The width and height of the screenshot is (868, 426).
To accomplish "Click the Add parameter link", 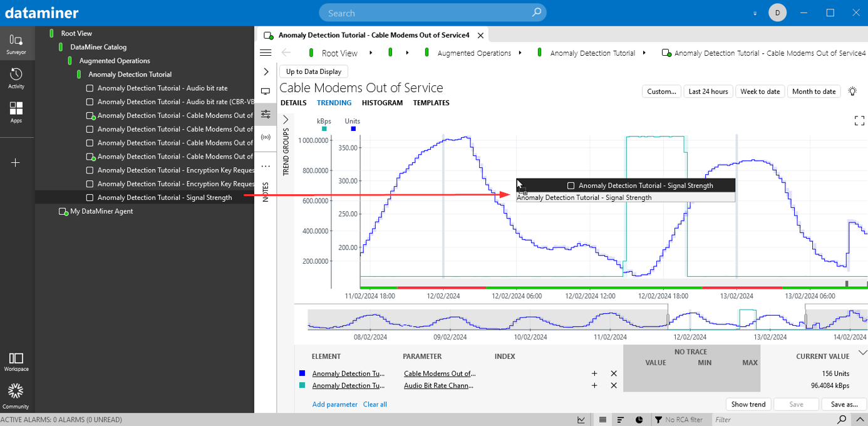I will 335,405.
